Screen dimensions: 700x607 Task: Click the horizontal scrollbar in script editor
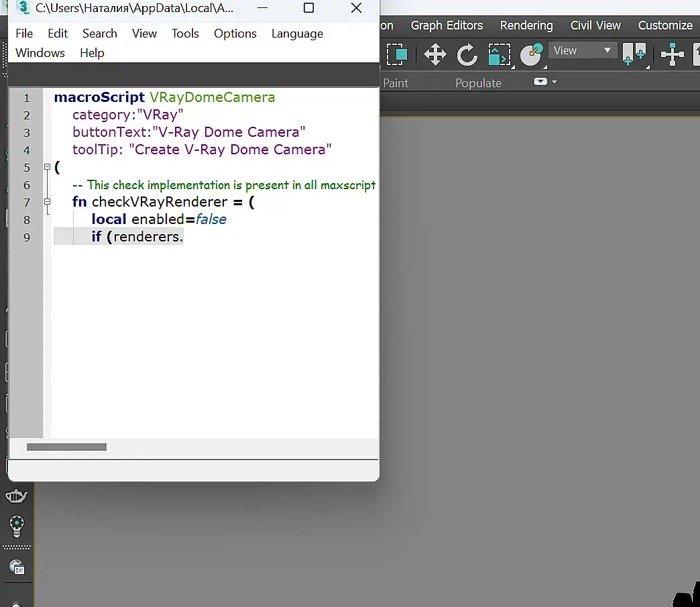pyautogui.click(x=66, y=447)
